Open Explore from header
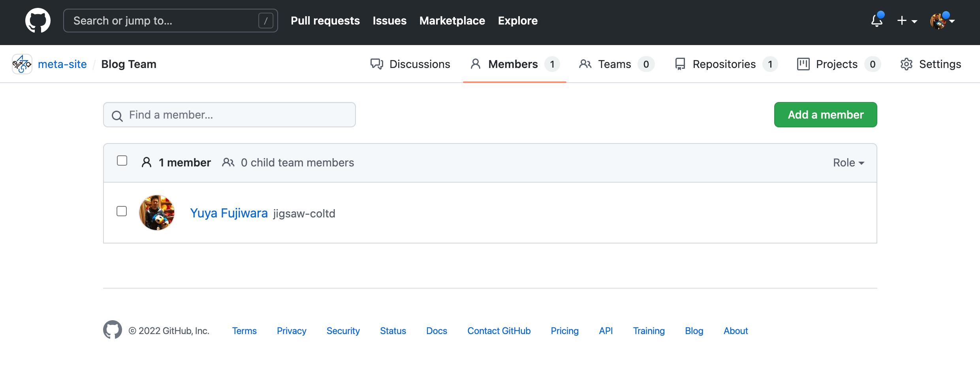The width and height of the screenshot is (980, 372). 517,21
